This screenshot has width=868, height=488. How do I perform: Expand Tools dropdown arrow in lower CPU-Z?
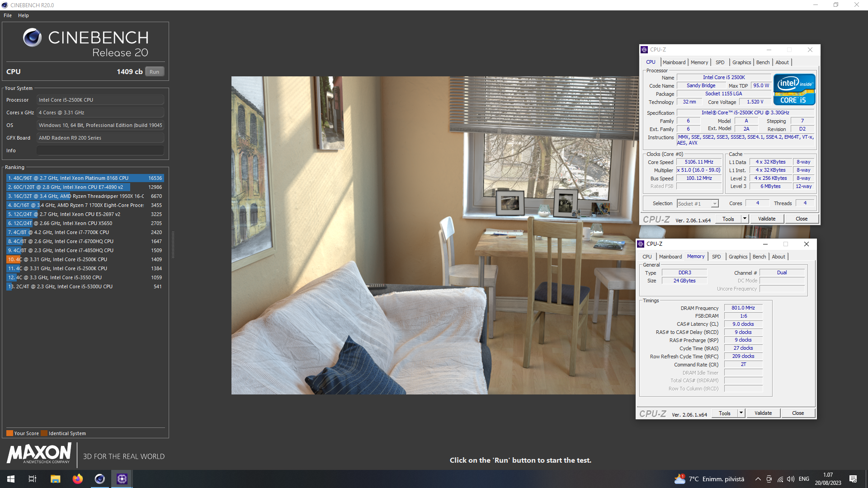[741, 413]
